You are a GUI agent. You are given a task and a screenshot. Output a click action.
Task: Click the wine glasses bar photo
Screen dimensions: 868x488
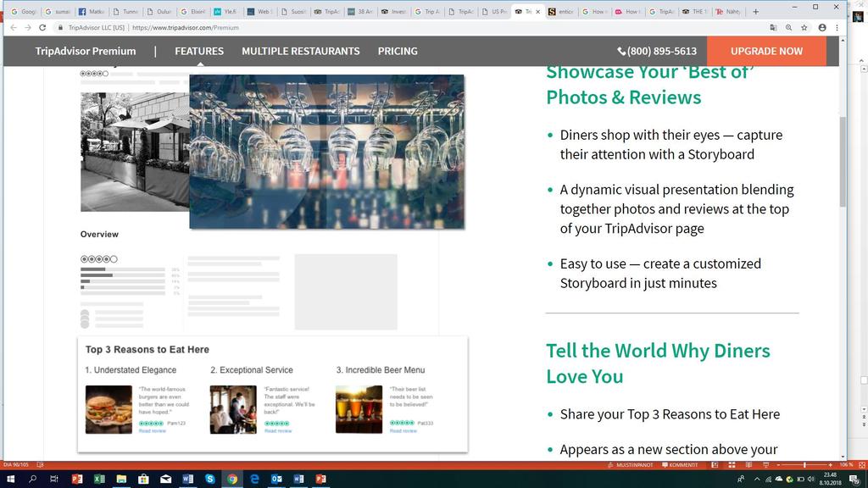click(x=326, y=152)
